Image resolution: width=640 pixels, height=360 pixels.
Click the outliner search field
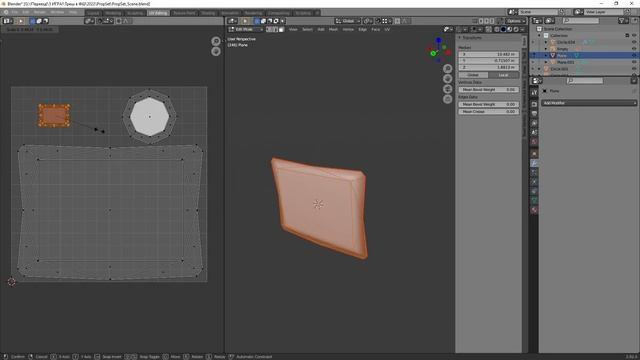(580, 21)
